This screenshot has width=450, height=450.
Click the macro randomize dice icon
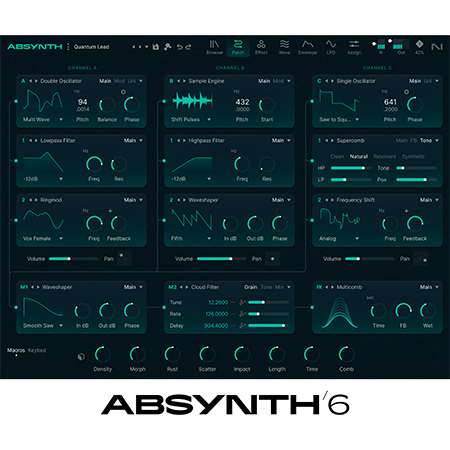pyautogui.click(x=81, y=357)
